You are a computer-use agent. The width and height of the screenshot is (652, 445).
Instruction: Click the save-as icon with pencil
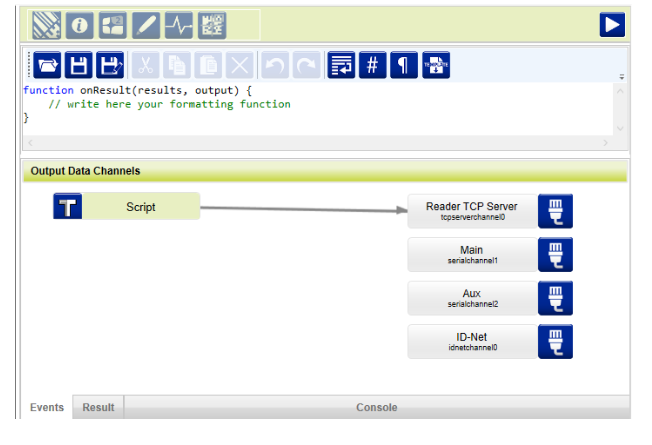[x=110, y=66]
